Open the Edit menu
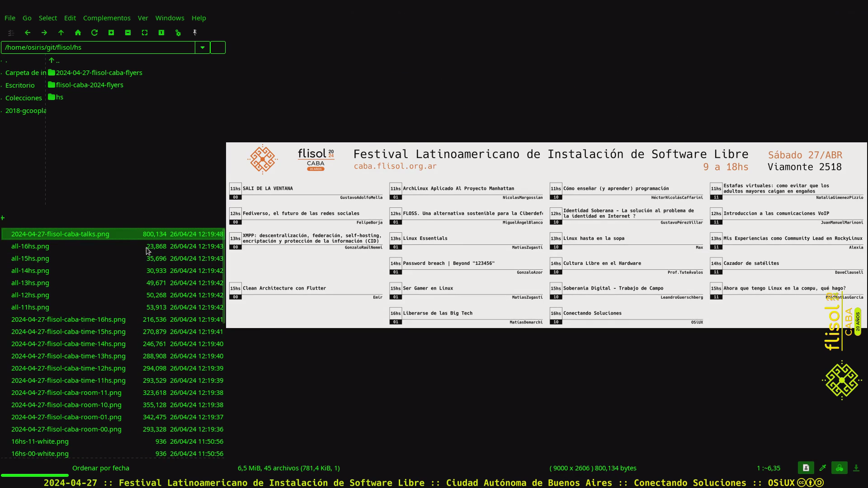 pyautogui.click(x=70, y=18)
